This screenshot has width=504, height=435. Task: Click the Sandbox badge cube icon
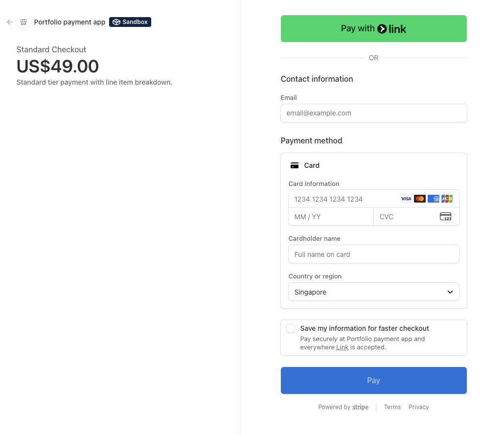[116, 22]
